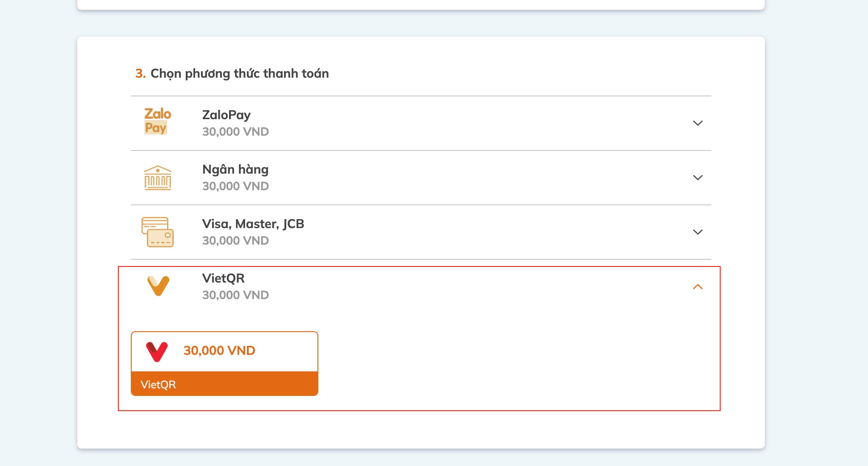Click the orange VietQR label bar
Screen dimensions: 868x466
point(225,384)
